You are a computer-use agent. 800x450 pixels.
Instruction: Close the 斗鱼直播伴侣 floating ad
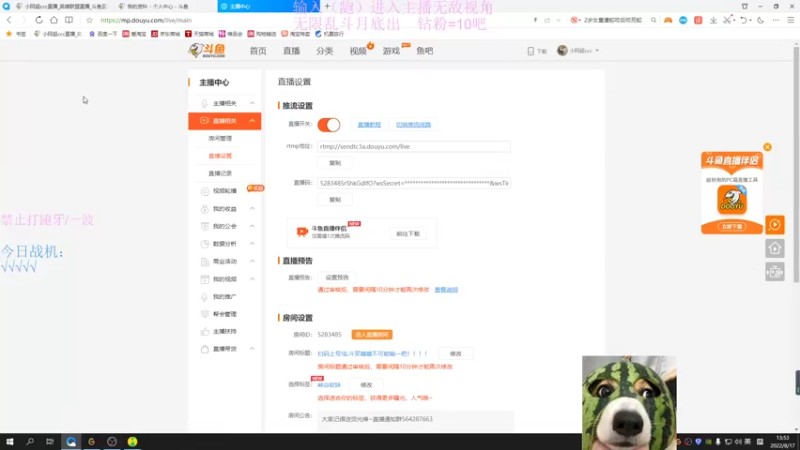tap(767, 147)
